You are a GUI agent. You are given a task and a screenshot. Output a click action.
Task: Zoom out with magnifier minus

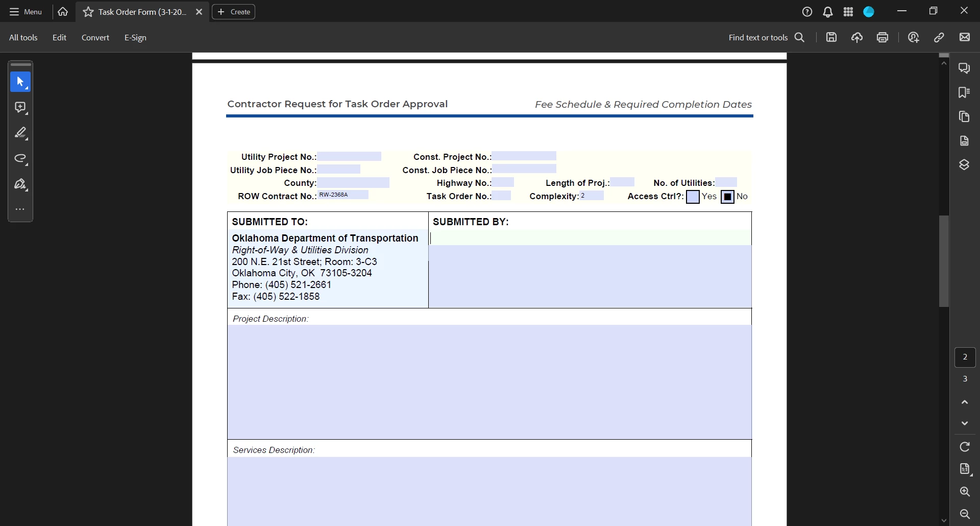pos(965,514)
